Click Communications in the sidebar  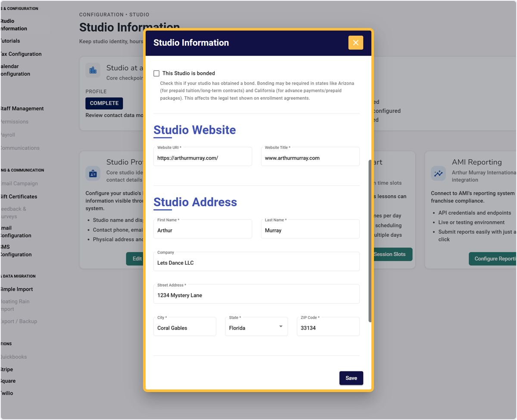[x=20, y=148]
